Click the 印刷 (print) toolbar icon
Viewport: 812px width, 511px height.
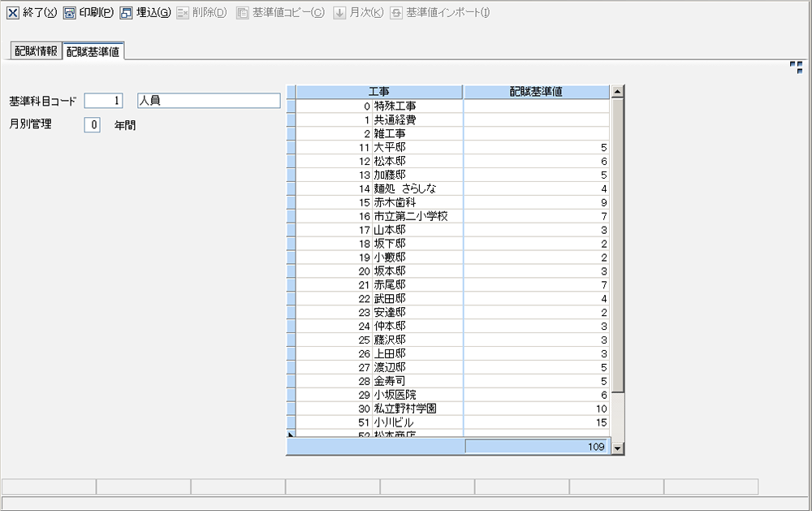point(70,13)
